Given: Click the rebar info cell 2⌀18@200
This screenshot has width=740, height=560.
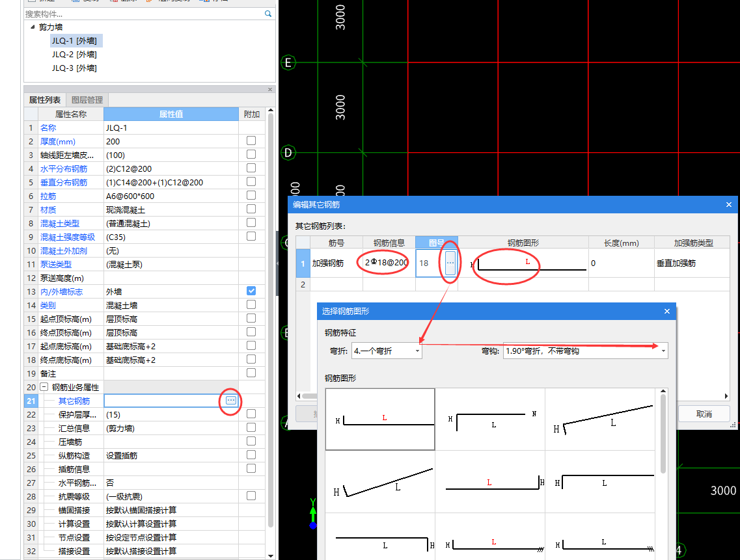Looking at the screenshot, I should pos(389,263).
